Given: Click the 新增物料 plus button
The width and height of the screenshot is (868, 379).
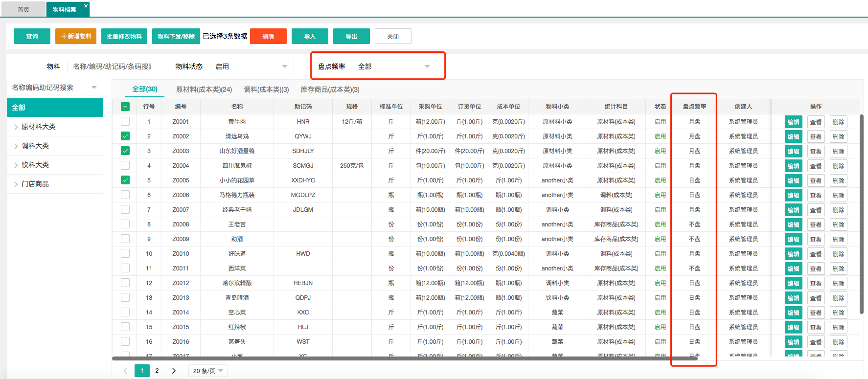Looking at the screenshot, I should (x=76, y=36).
